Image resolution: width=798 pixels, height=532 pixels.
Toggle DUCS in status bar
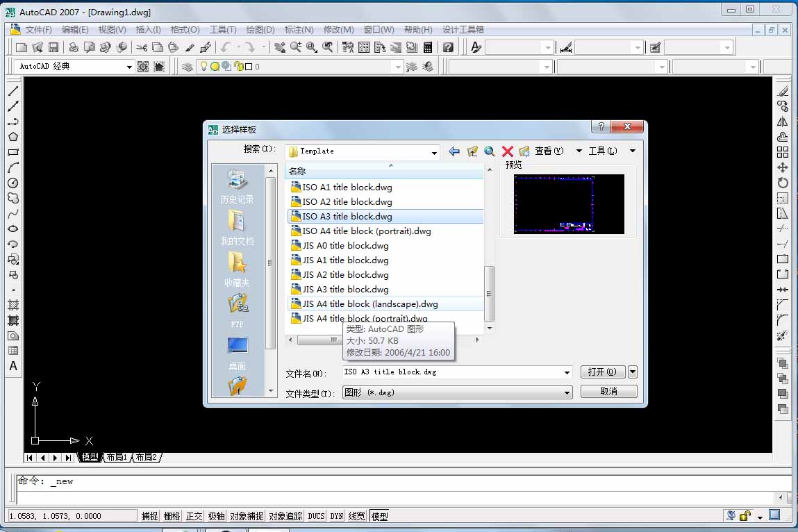pyautogui.click(x=316, y=516)
